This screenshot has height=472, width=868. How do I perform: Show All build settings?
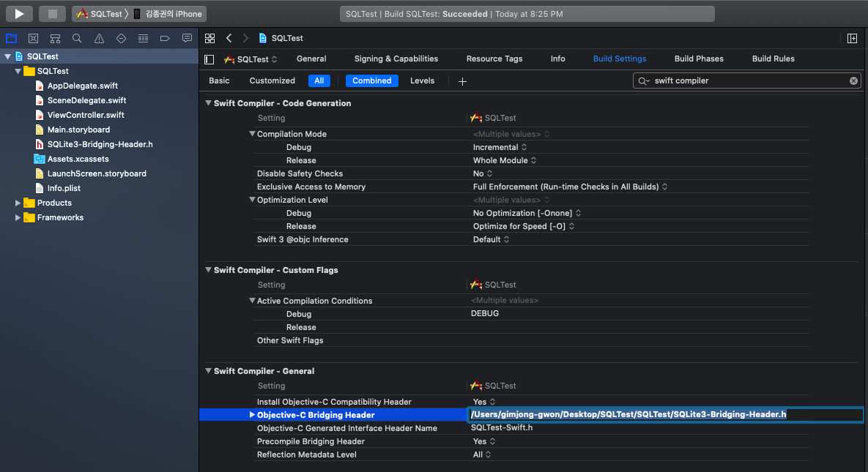319,80
